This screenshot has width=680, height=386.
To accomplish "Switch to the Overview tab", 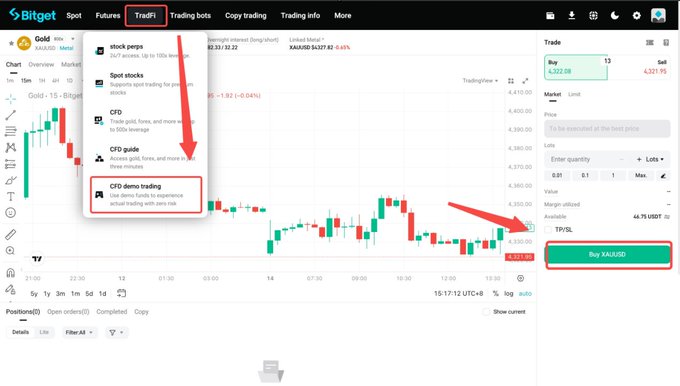I will [x=41, y=65].
